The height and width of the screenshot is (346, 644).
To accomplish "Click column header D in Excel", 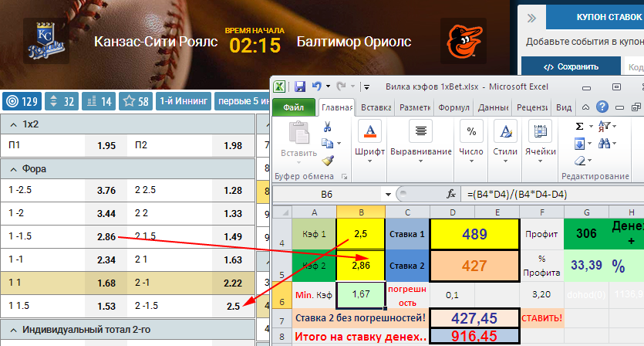I will click(452, 212).
